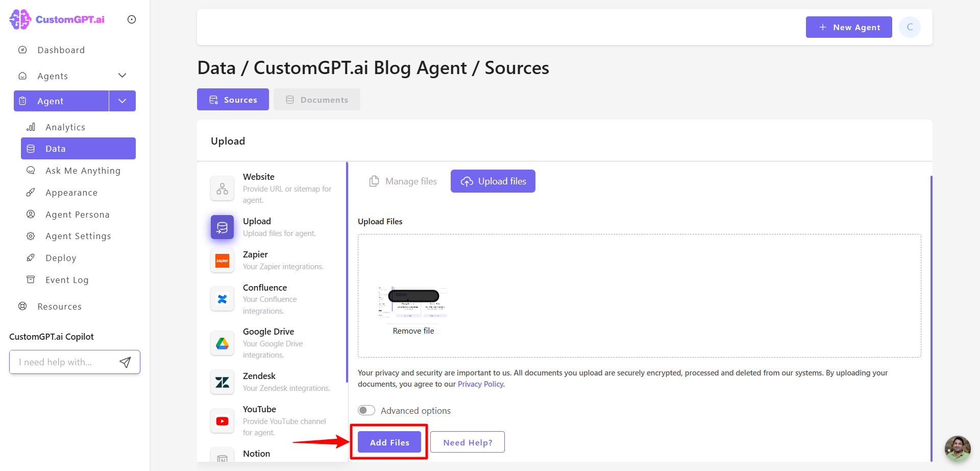Expand the Agents menu chevron

122,76
